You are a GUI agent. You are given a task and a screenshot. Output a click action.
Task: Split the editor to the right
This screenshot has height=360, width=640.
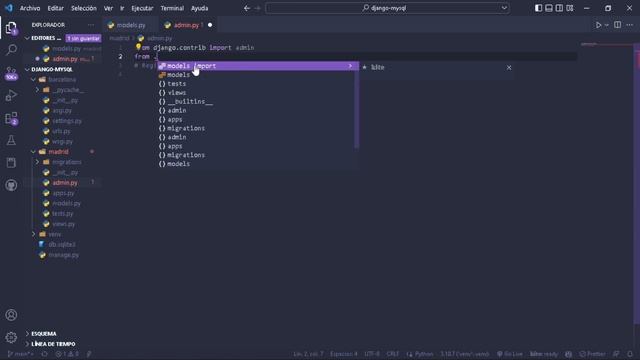click(x=618, y=25)
